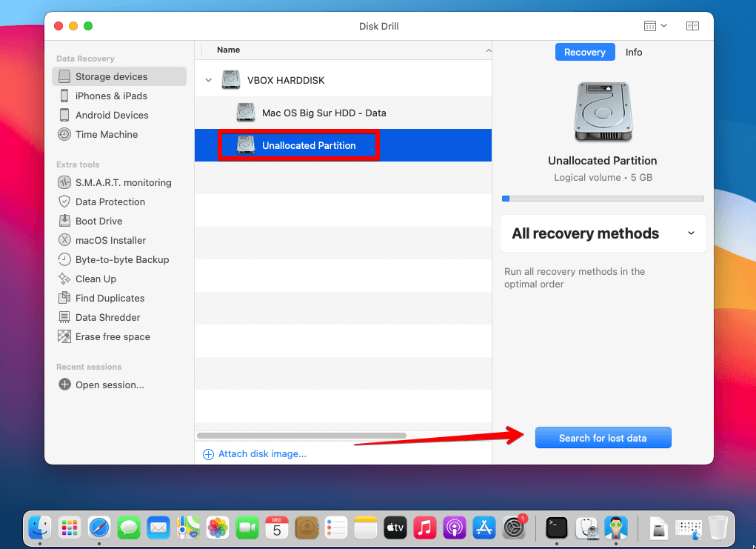Collapse the VBOX HARDDISK tree
Viewport: 756px width, 549px height.
tap(208, 80)
